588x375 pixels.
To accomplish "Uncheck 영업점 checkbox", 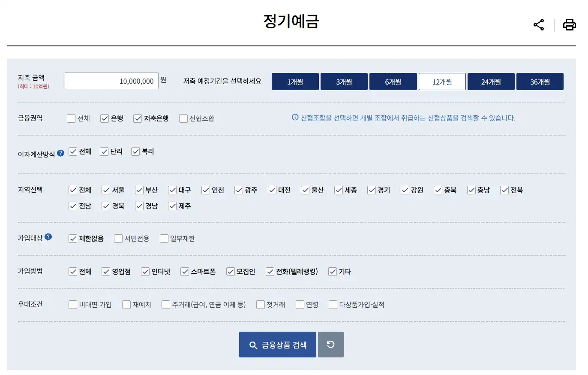I will point(106,272).
